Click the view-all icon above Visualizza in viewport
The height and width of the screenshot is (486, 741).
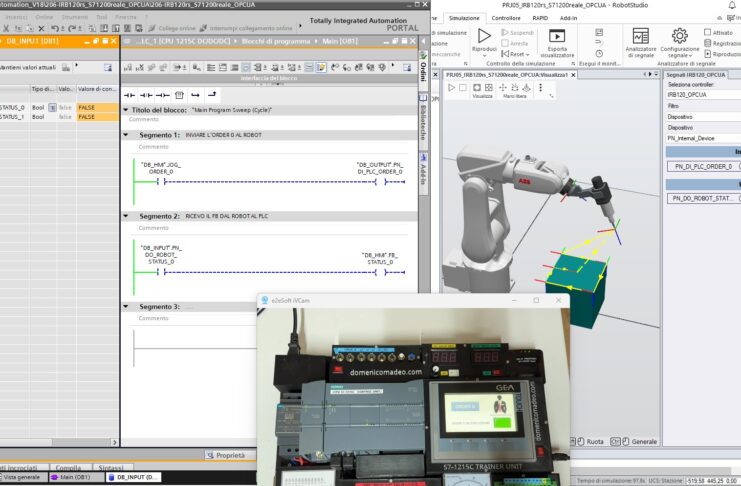(x=477, y=87)
